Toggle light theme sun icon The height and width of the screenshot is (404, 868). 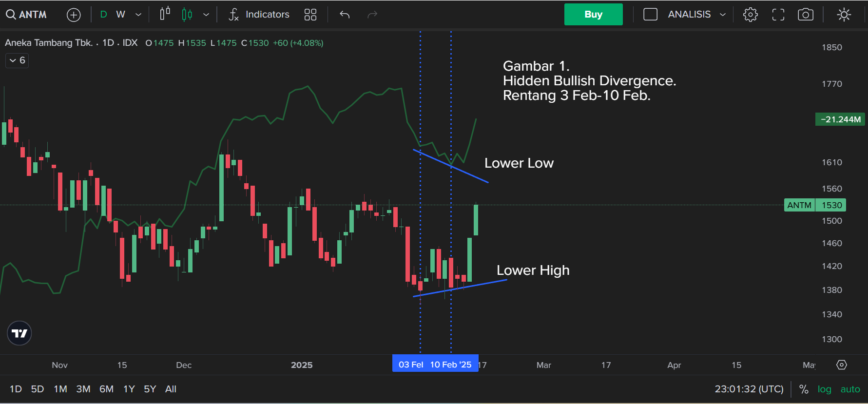[x=844, y=15]
